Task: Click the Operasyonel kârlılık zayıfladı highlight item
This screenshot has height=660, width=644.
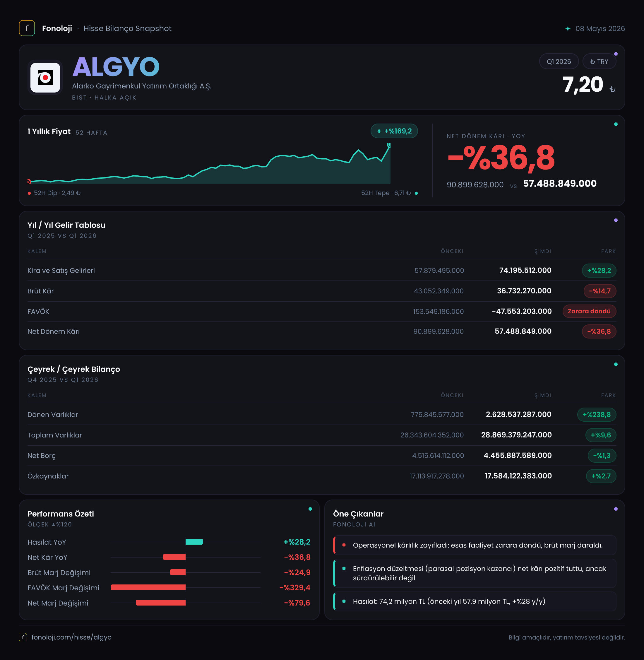Action: (x=475, y=545)
